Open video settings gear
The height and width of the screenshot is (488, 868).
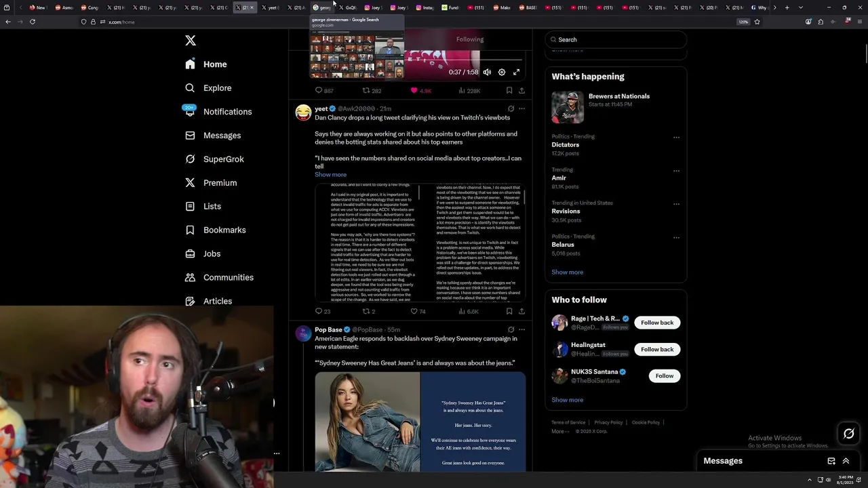[x=502, y=72]
